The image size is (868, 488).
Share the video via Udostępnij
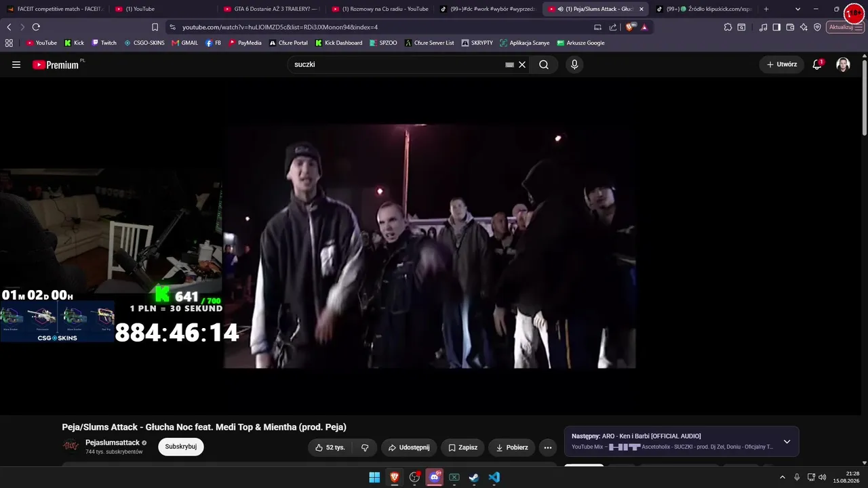pos(409,447)
